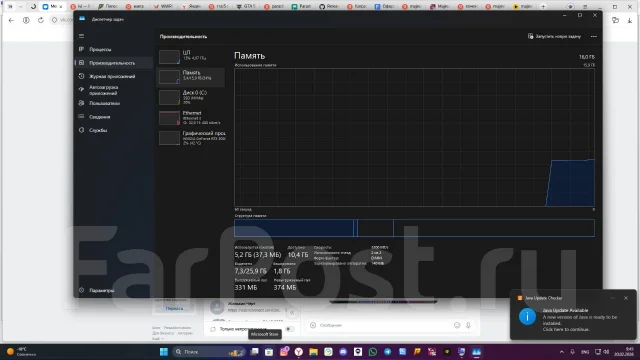Open the emoji picker in the message box
The image size is (640, 360).
pyautogui.click(x=457, y=325)
